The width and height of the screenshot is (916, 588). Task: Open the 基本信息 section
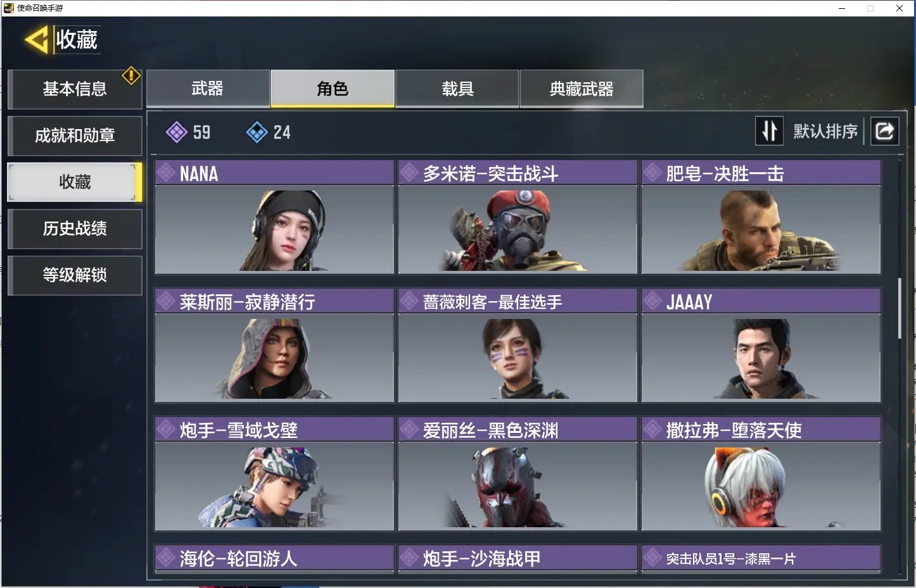point(75,89)
